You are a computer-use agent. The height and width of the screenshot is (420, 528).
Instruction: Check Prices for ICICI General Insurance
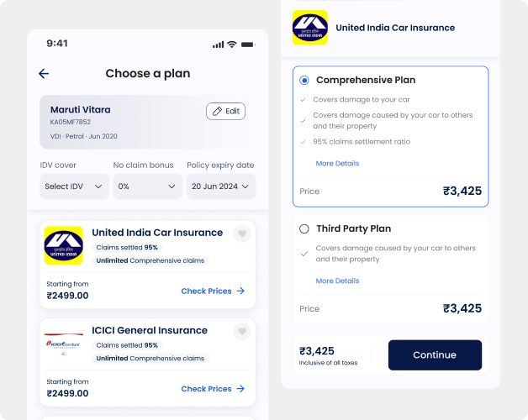coord(213,389)
